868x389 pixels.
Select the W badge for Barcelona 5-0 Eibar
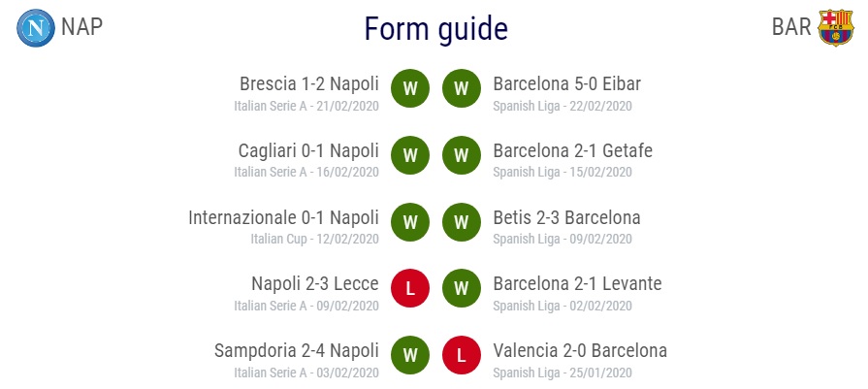tap(461, 88)
